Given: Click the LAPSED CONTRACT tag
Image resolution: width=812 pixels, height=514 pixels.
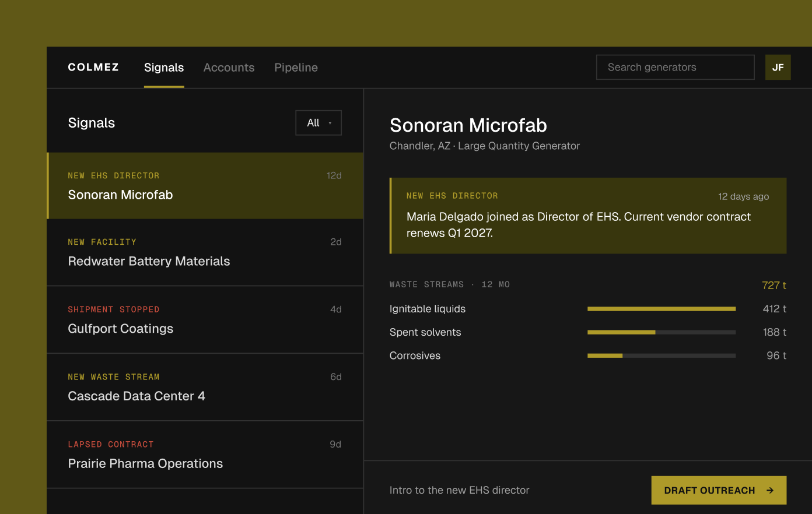Looking at the screenshot, I should point(111,445).
